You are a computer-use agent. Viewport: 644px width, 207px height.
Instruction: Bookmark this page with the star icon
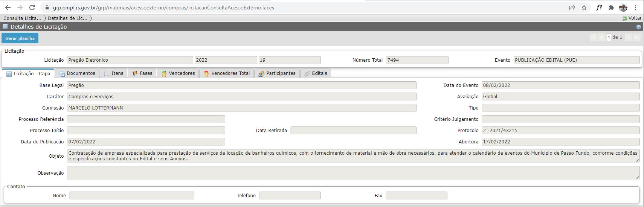point(584,8)
